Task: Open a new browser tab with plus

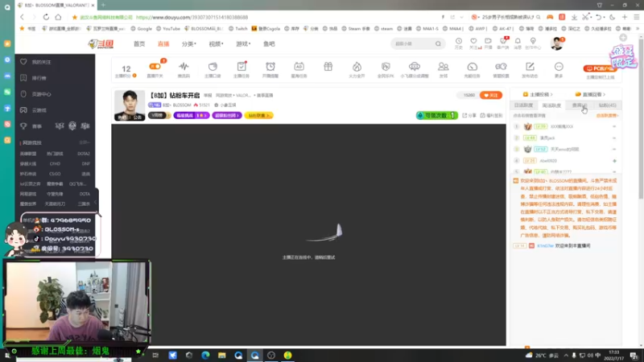Action: pos(103,5)
